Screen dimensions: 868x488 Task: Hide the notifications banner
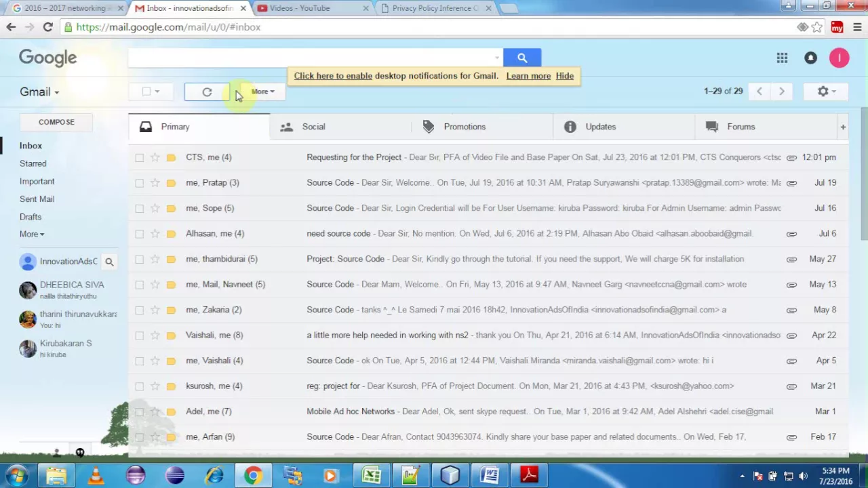click(x=564, y=76)
